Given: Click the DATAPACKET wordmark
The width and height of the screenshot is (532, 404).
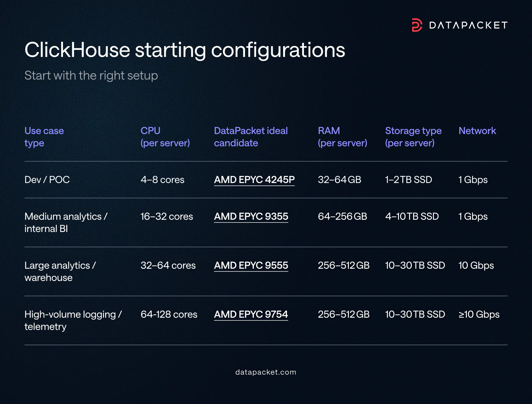Looking at the screenshot, I should [x=468, y=25].
